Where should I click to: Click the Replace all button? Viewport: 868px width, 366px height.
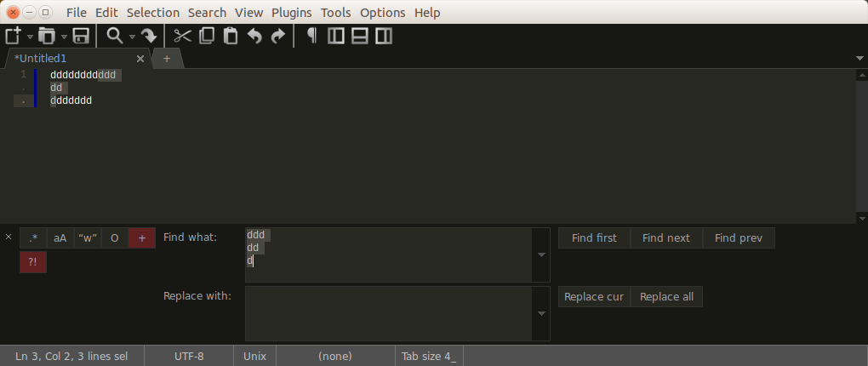(666, 297)
